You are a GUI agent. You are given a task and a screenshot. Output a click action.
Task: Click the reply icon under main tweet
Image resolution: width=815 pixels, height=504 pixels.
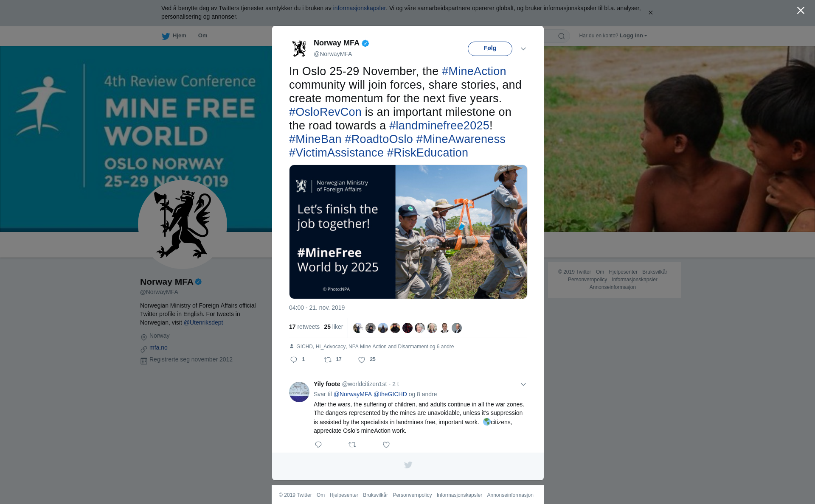click(x=294, y=360)
